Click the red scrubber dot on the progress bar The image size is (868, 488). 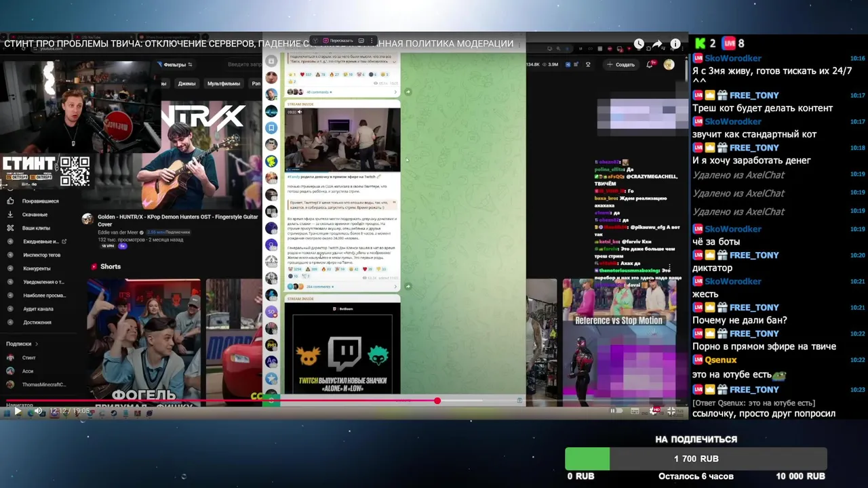pos(437,401)
